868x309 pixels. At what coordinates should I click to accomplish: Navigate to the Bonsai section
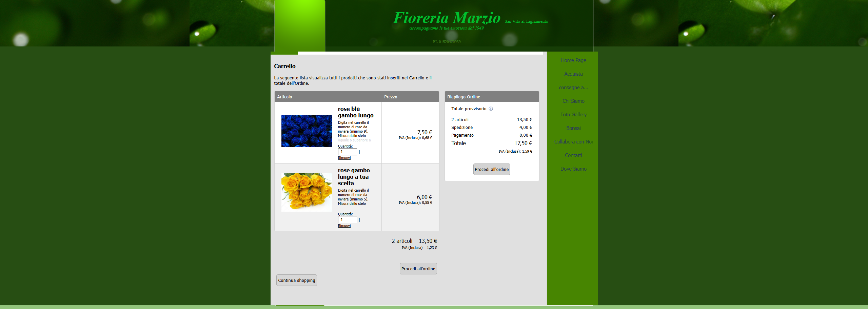click(573, 128)
